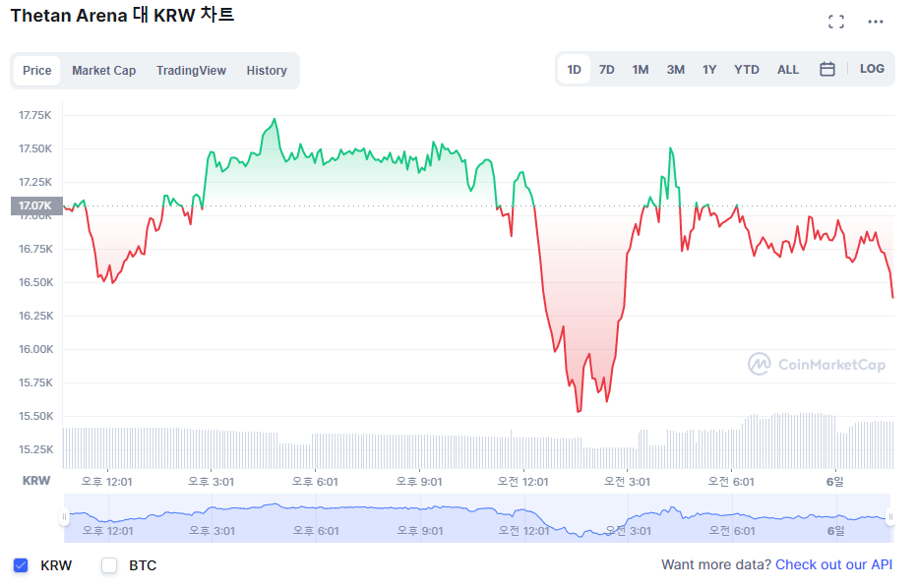Image resolution: width=917 pixels, height=588 pixels.
Task: Click the 오전 3:01 main x-axis label
Action: point(627,482)
